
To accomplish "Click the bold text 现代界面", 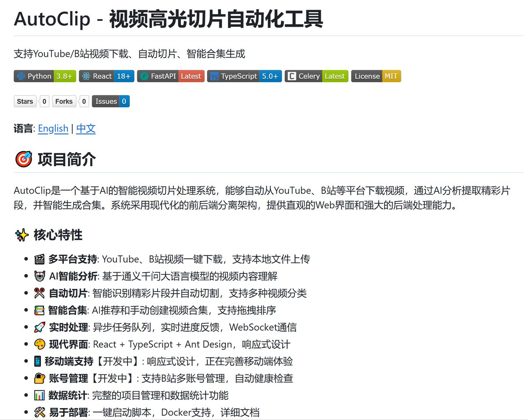I will [68, 344].
